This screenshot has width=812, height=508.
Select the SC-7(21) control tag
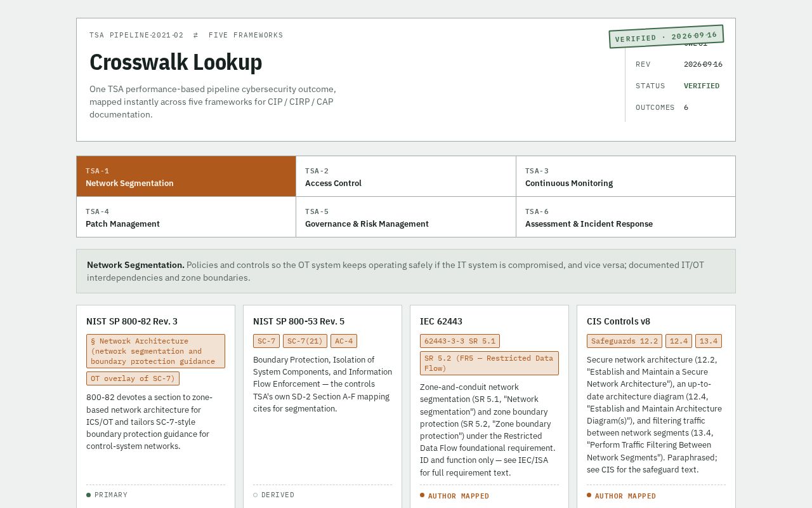(x=305, y=341)
